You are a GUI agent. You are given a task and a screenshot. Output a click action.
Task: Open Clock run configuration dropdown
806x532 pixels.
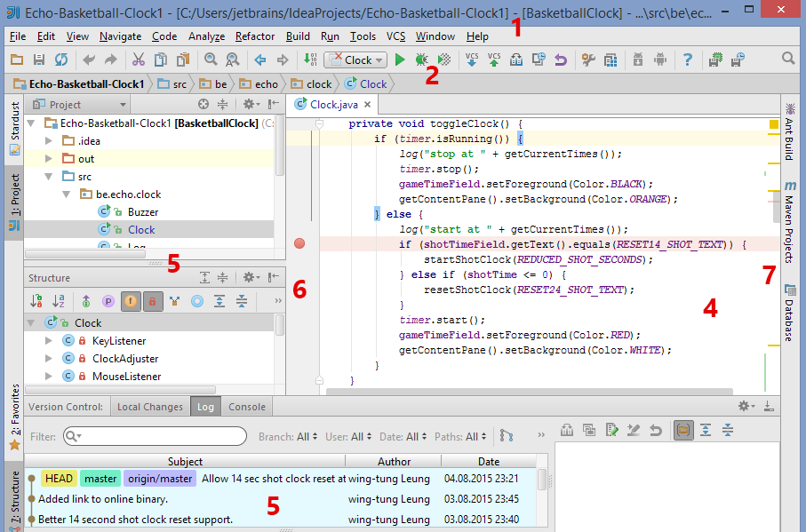pyautogui.click(x=355, y=60)
